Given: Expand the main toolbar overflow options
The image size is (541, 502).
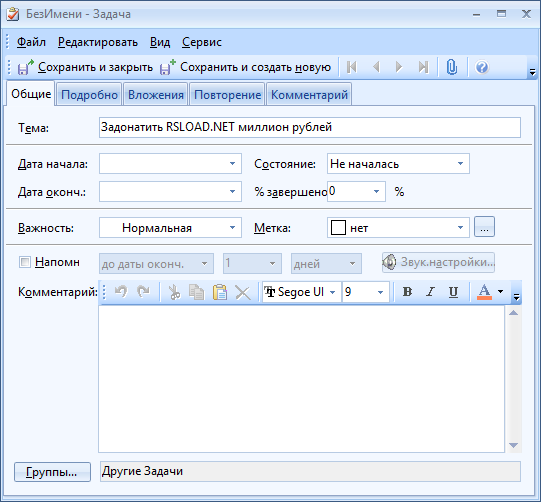Looking at the screenshot, I should pyautogui.click(x=532, y=72).
